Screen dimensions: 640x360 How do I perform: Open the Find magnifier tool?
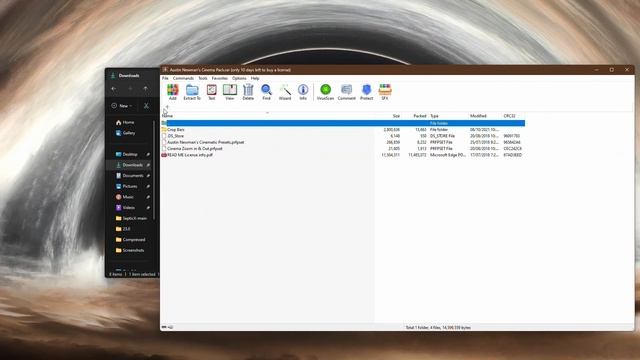pos(267,92)
